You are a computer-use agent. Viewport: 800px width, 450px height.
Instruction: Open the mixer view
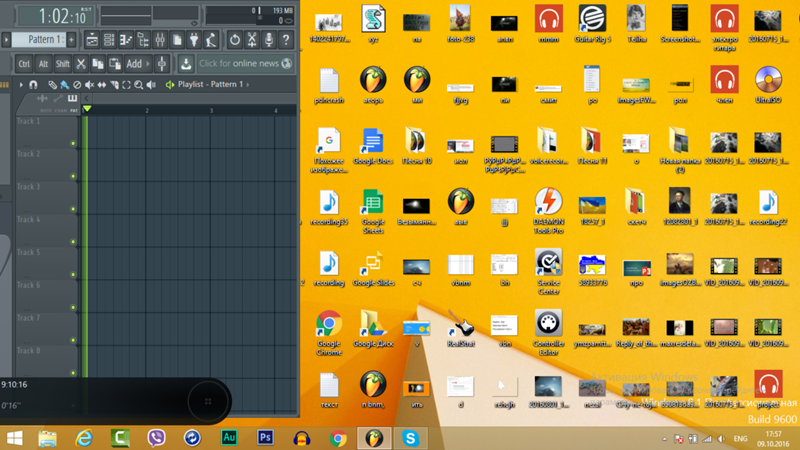coord(160,40)
